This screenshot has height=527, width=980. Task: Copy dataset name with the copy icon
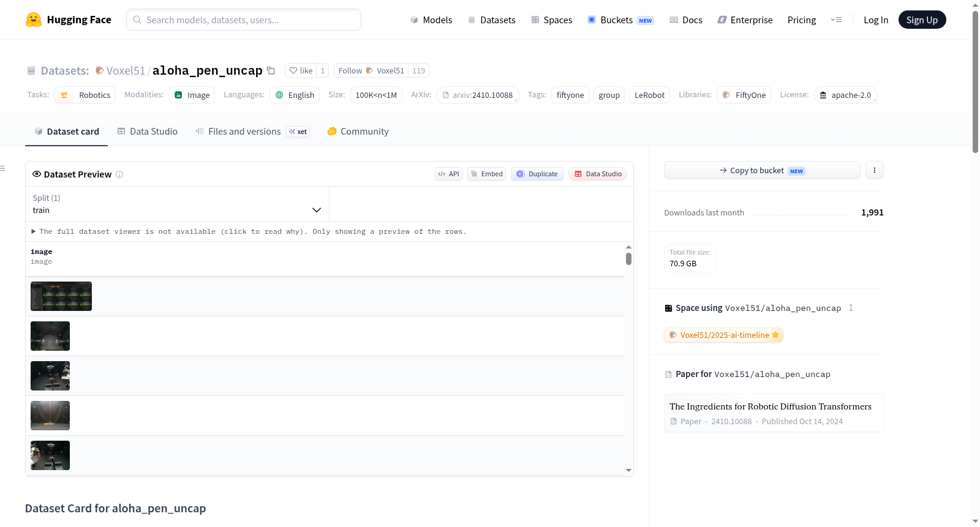(271, 70)
